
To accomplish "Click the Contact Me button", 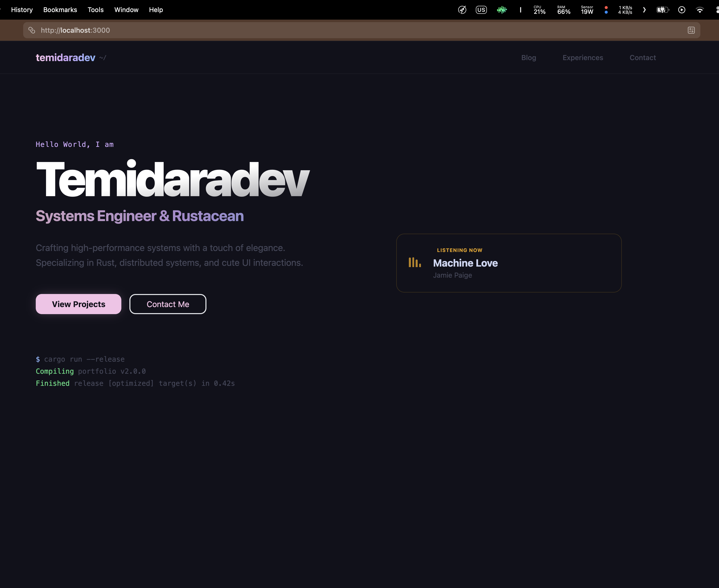I will click(168, 304).
